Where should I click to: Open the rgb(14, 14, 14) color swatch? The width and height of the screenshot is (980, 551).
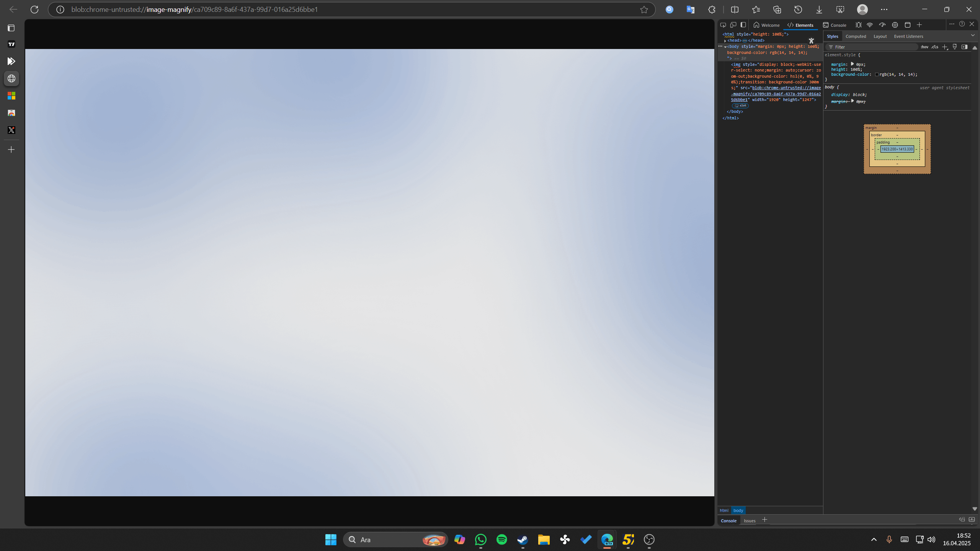pos(877,75)
